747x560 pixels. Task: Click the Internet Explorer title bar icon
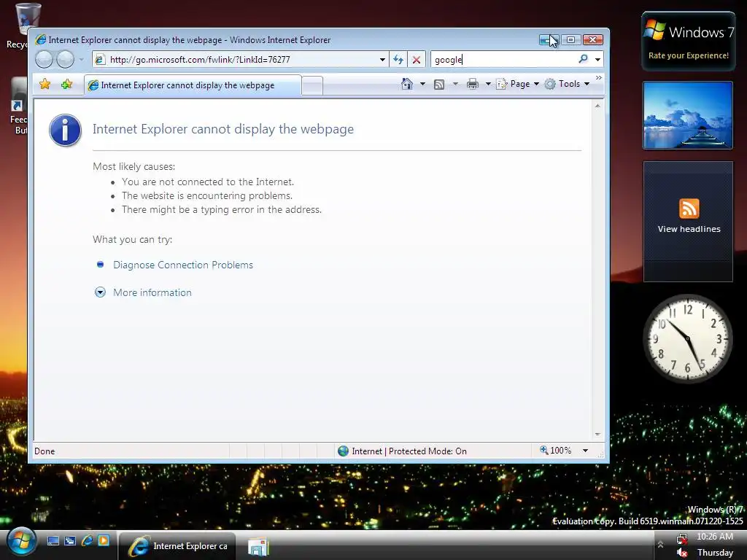click(41, 39)
